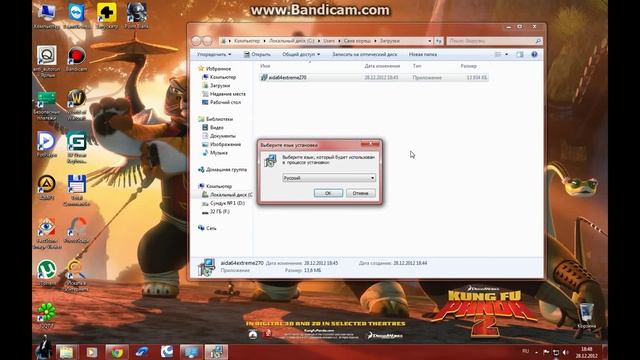This screenshot has height=360, width=640.
Task: Open File Explorer from the taskbar
Action: (x=67, y=352)
